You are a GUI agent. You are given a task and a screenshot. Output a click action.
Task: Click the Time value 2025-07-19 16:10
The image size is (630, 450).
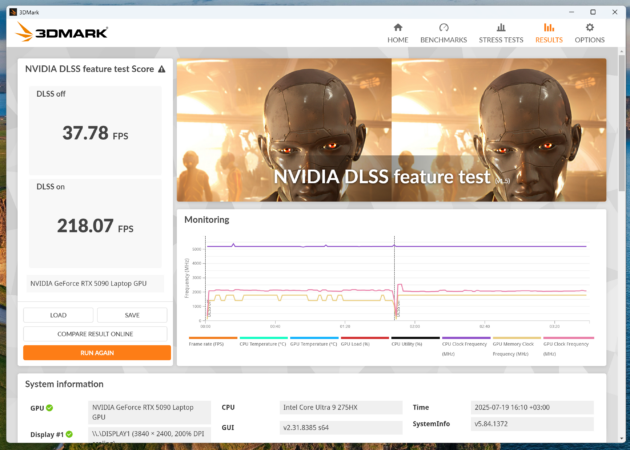pyautogui.click(x=532, y=407)
